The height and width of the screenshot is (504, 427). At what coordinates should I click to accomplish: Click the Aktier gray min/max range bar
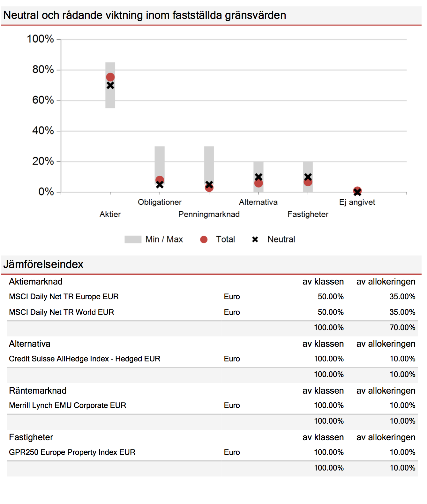click(x=110, y=85)
